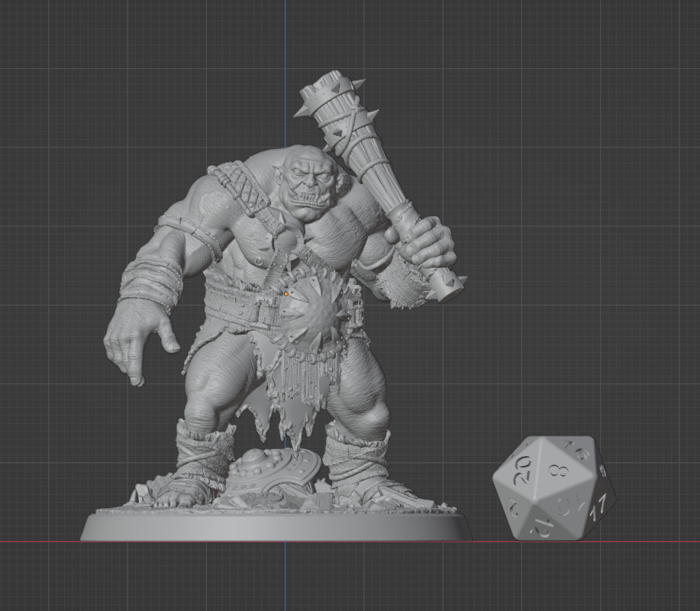Click the orange origin point on ogre
The image size is (700, 611).
point(285,294)
